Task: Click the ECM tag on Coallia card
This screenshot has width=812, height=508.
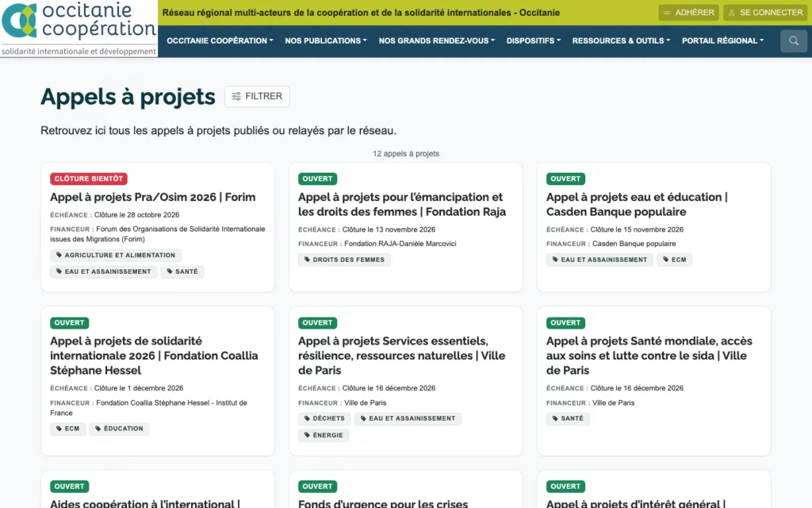Action: [68, 429]
